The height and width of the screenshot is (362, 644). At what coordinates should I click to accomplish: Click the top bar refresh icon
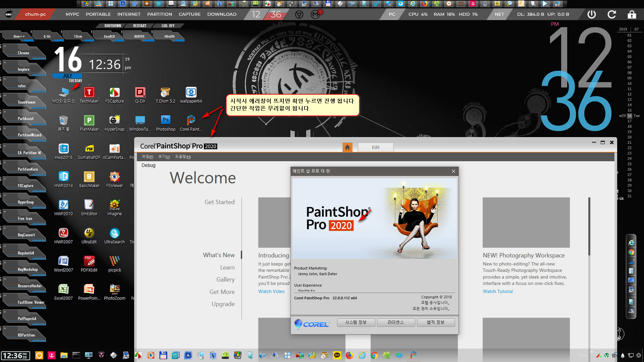612,14
